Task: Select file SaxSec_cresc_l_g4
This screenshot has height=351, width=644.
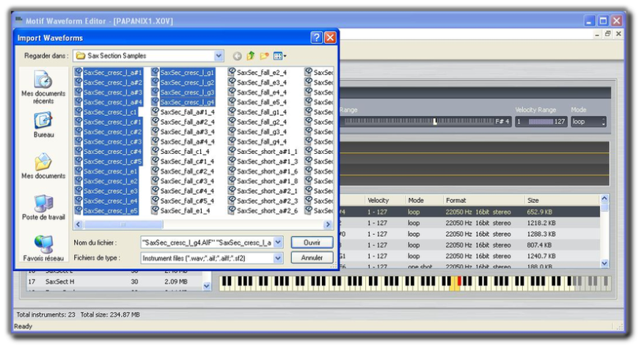Action: [x=187, y=102]
